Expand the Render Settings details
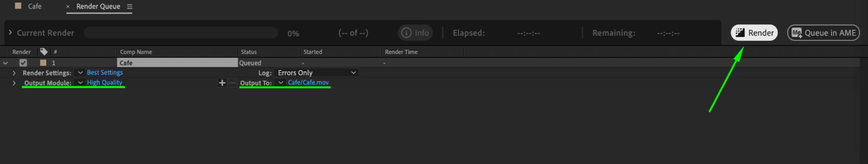This screenshot has height=164, width=868. [x=14, y=73]
